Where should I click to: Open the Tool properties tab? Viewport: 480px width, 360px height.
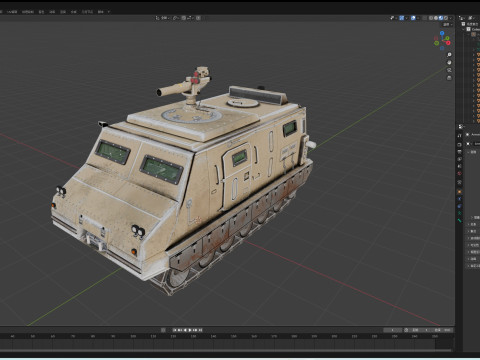point(459,136)
